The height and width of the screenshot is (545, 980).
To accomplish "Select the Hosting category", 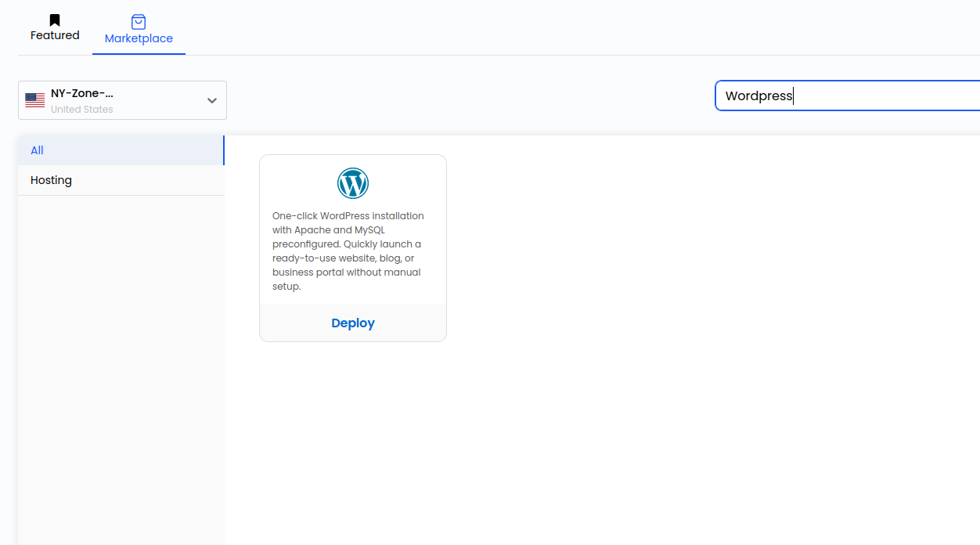I will point(121,180).
